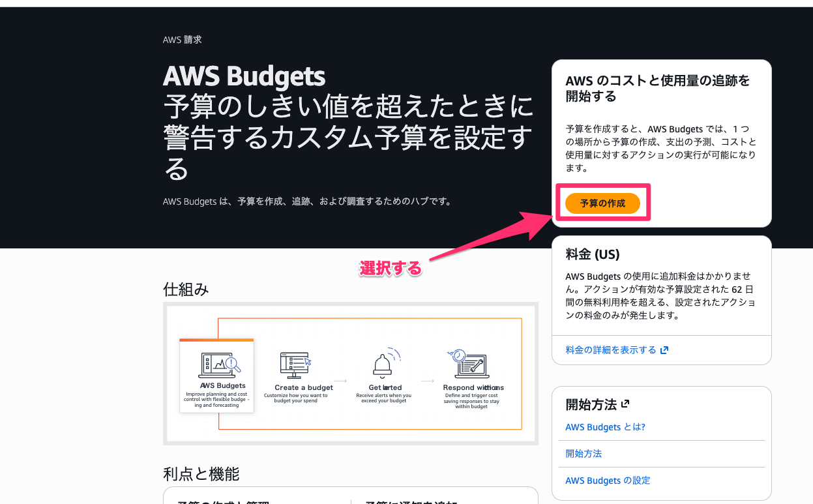
Task: Click the Create a budget label text
Action: click(x=304, y=387)
